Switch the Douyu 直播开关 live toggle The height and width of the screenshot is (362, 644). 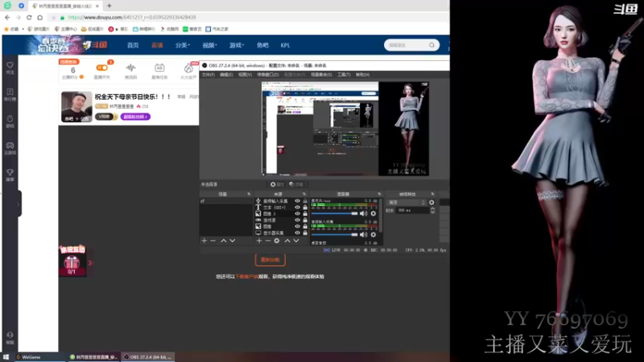(102, 68)
